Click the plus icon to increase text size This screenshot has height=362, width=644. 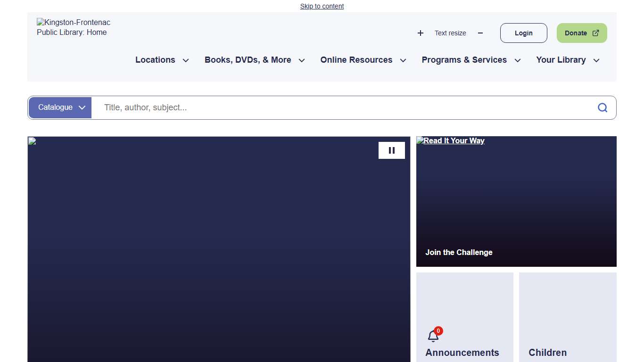(x=421, y=33)
